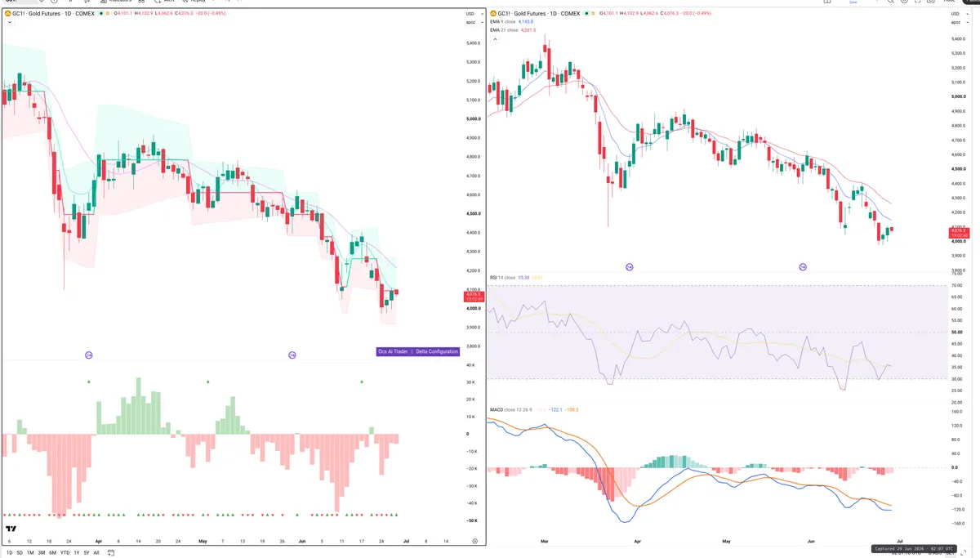Click the -160.0 label on MACD axis

tap(959, 524)
